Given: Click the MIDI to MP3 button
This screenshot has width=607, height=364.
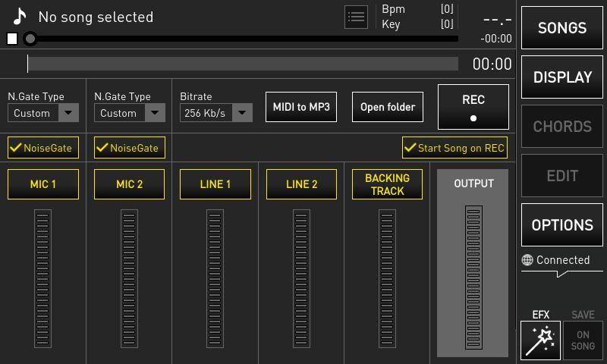Looking at the screenshot, I should [301, 107].
